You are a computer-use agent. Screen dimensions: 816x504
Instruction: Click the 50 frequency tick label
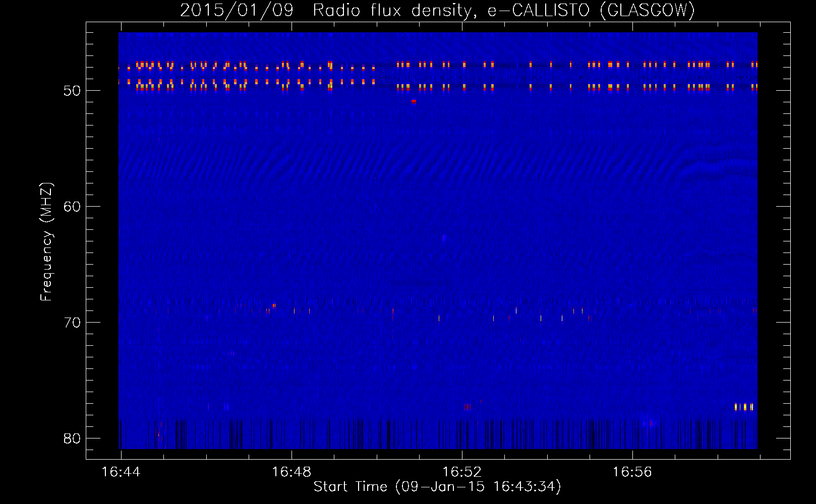click(x=72, y=91)
